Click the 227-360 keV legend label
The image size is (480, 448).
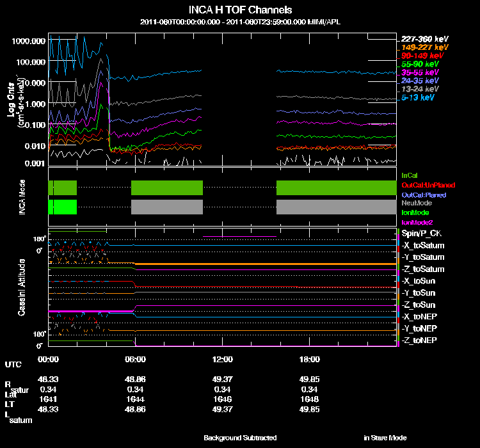[x=424, y=39]
